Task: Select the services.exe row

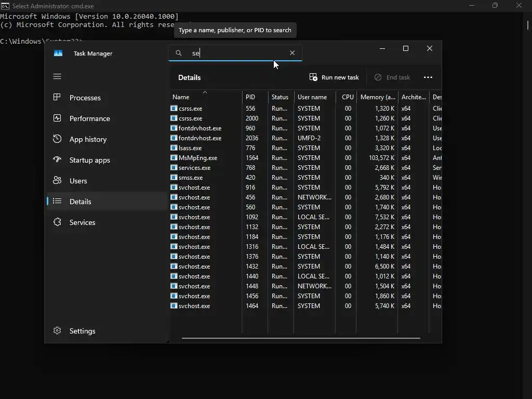Action: point(305,168)
